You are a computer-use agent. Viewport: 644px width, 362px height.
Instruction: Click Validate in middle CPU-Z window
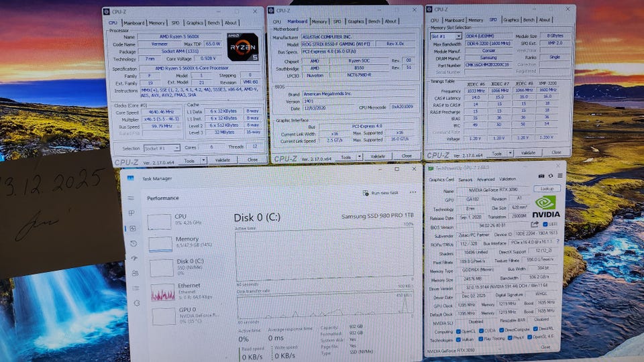378,156
